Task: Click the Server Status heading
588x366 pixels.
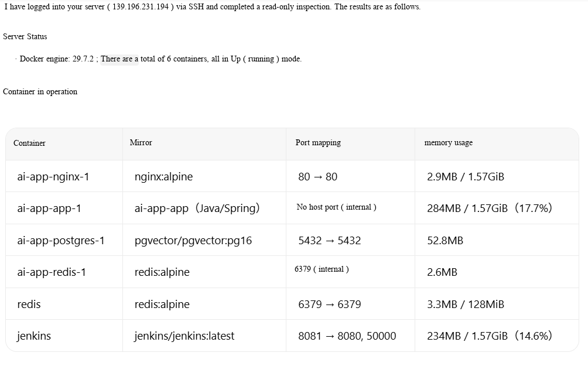Action: pyautogui.click(x=25, y=36)
